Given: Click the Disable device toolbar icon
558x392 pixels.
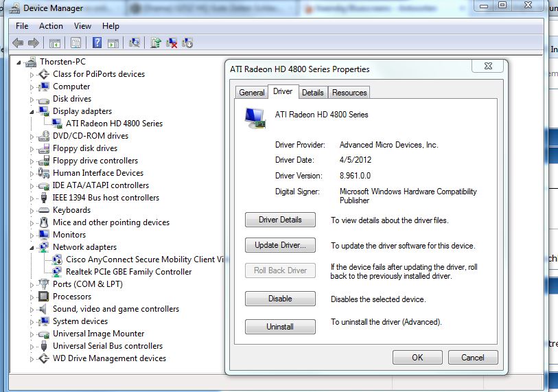Looking at the screenshot, I should coord(187,43).
